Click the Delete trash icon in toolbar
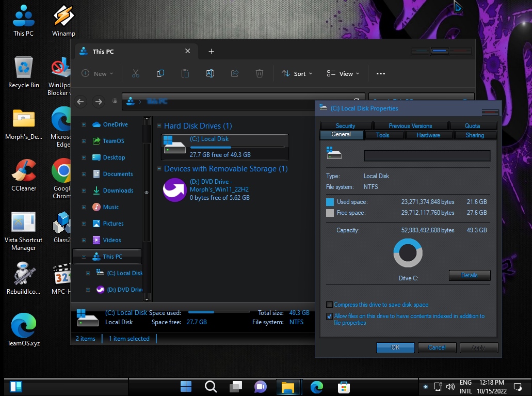The width and height of the screenshot is (532, 396). (260, 74)
